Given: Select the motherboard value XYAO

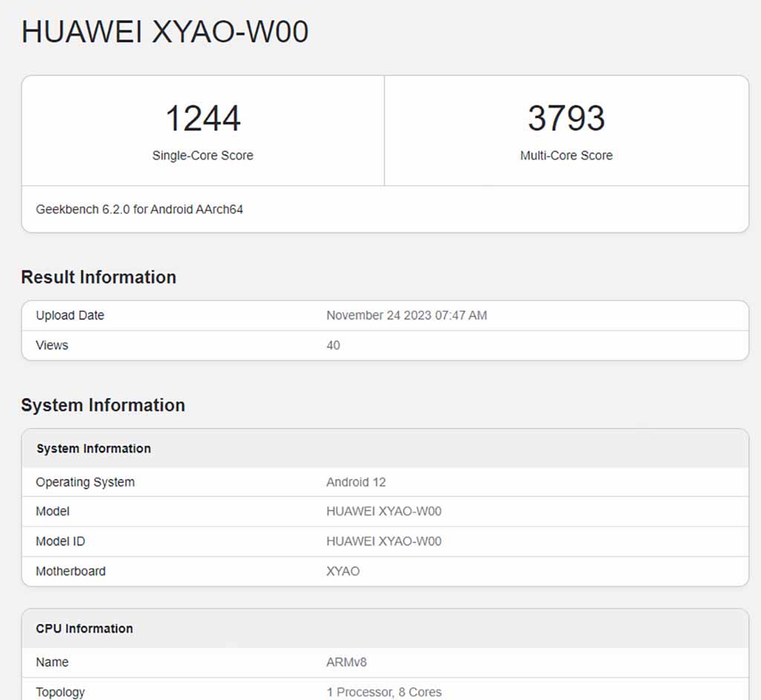Looking at the screenshot, I should click(343, 571).
